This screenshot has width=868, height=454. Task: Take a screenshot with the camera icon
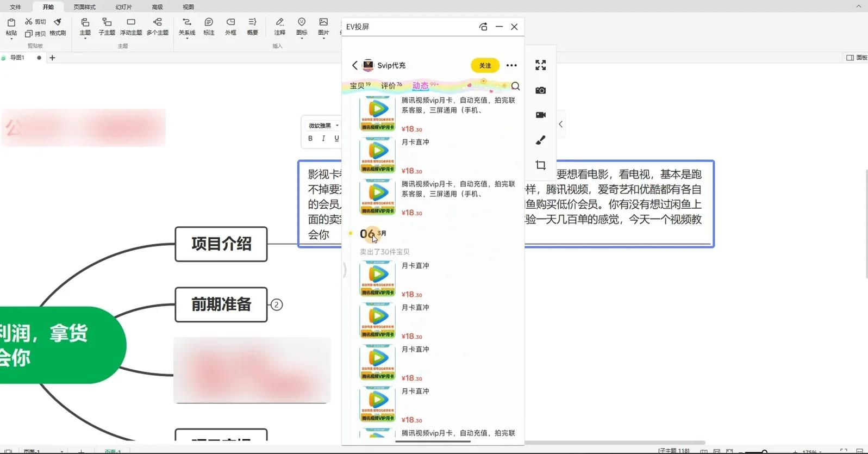pos(540,90)
